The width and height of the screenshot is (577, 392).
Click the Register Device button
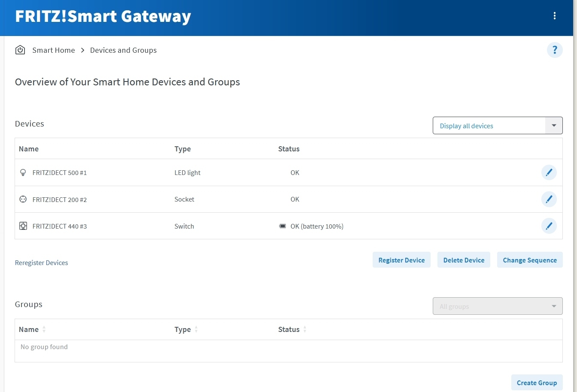point(401,260)
